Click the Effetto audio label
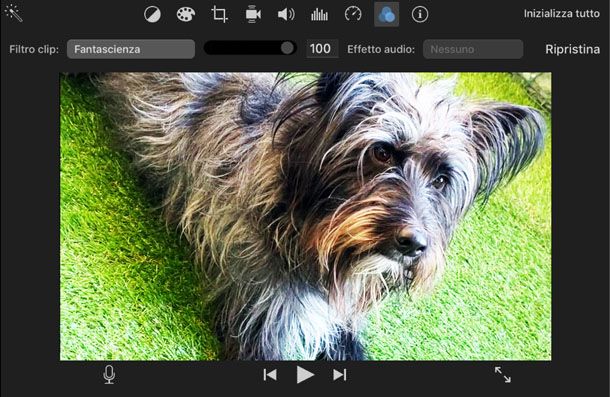This screenshot has height=397, width=610. (x=381, y=49)
